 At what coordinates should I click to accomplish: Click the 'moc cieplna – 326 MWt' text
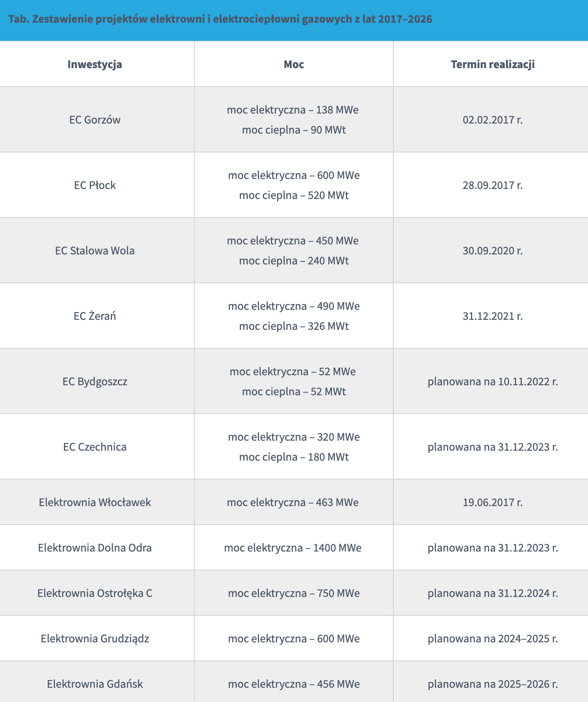(x=294, y=326)
